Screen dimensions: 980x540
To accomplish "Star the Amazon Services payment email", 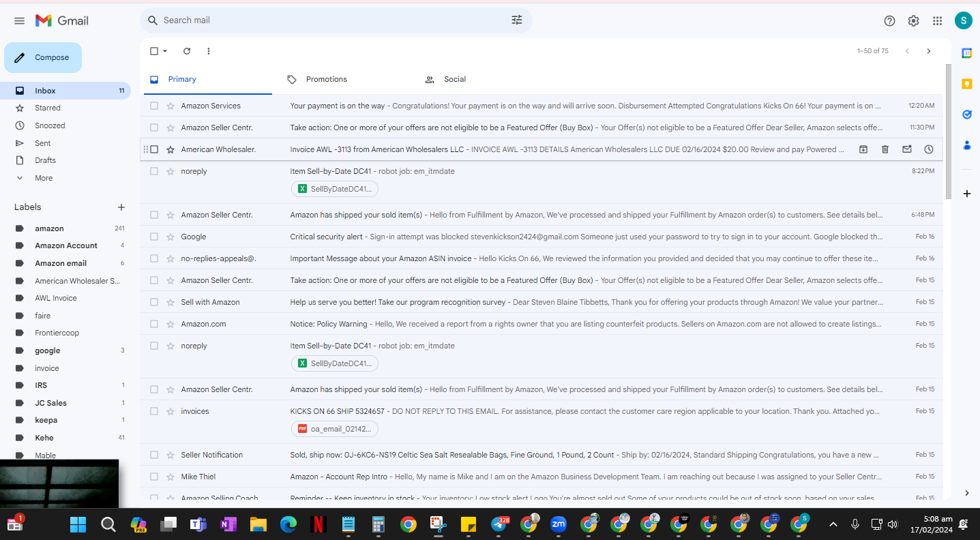I will click(x=170, y=106).
